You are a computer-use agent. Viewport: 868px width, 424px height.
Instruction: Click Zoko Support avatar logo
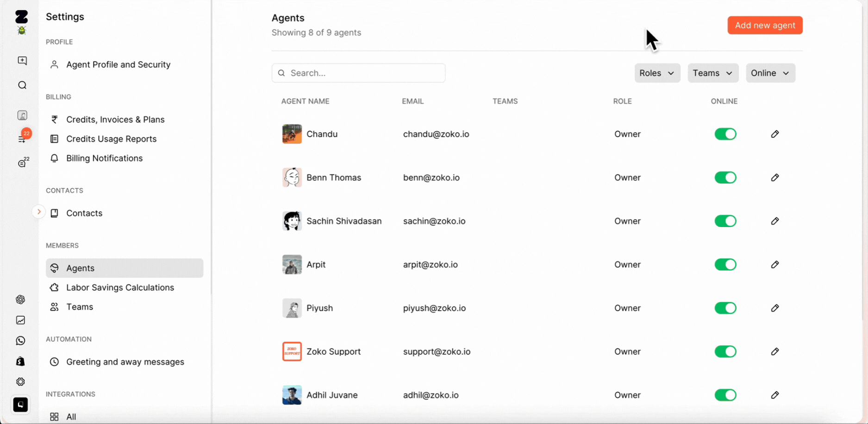coord(292,352)
